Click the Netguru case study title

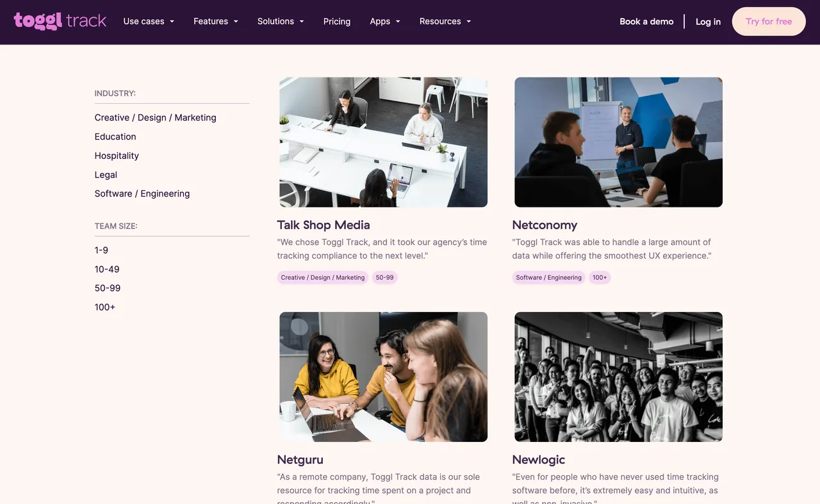tap(300, 460)
